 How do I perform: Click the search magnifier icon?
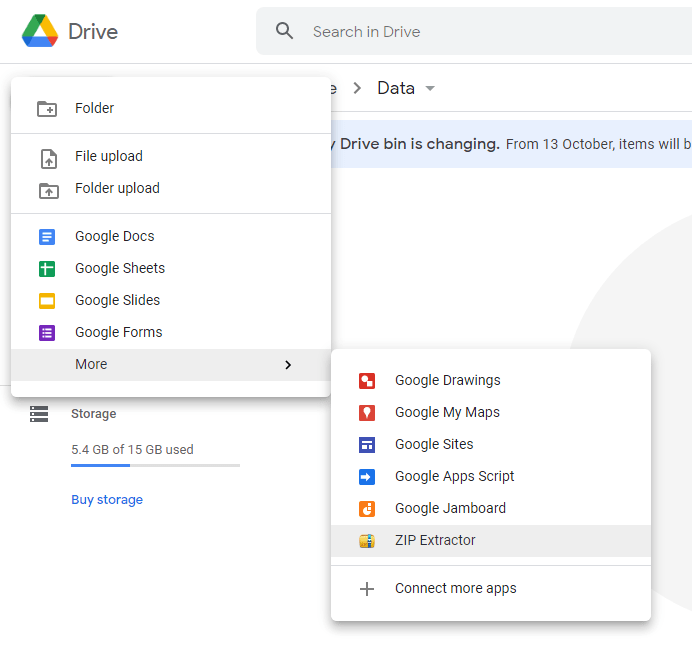point(284,31)
